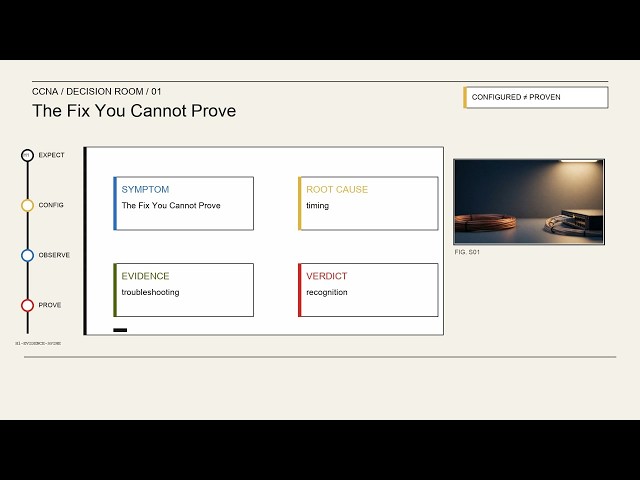640x480 pixels.
Task: Click the CONFIG label text
Action: click(51, 205)
